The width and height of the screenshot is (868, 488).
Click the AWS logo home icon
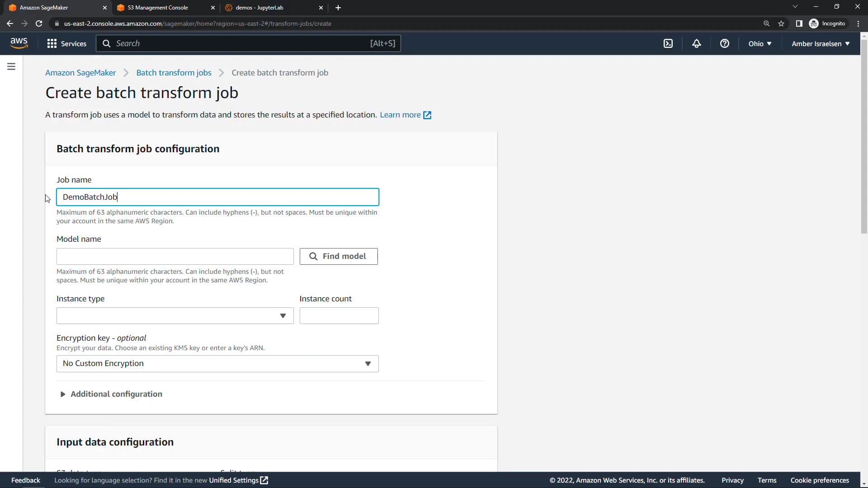tap(19, 43)
